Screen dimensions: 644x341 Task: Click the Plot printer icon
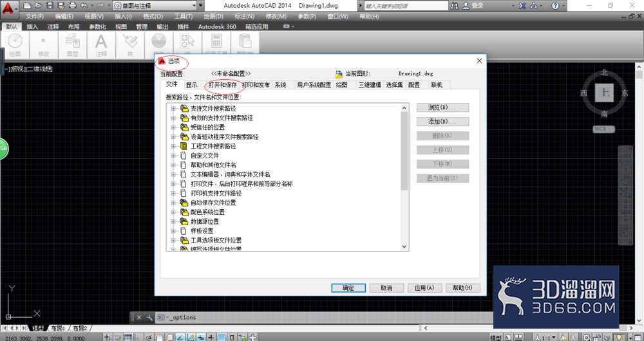click(73, 5)
